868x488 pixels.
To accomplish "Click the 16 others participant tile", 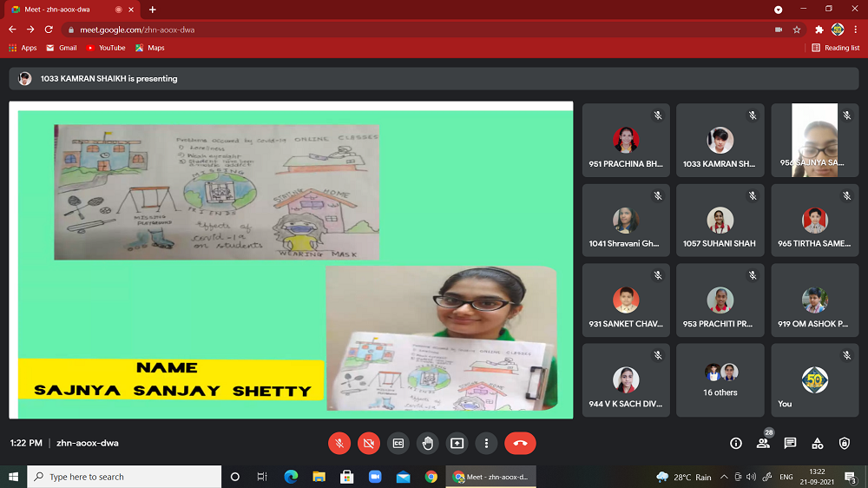I will [720, 380].
